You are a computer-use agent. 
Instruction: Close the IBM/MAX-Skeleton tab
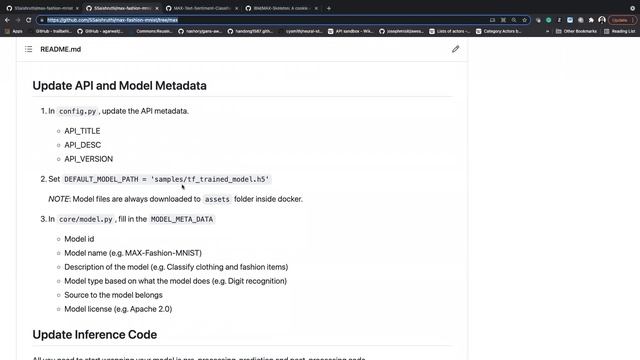(316, 8)
